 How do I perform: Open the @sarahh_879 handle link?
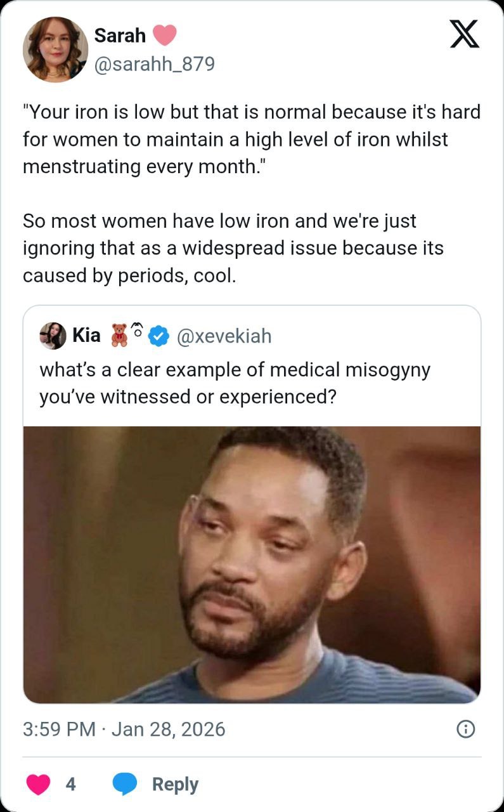click(x=154, y=64)
